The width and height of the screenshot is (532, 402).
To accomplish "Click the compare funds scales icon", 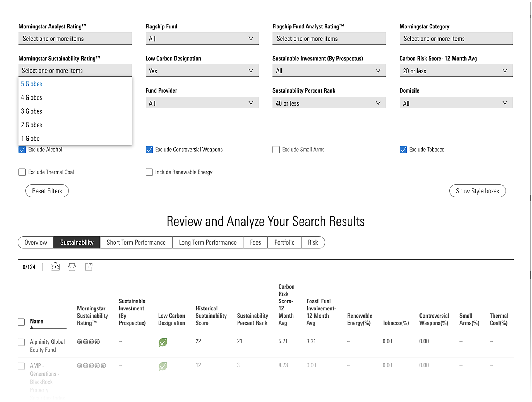I will coord(72,267).
